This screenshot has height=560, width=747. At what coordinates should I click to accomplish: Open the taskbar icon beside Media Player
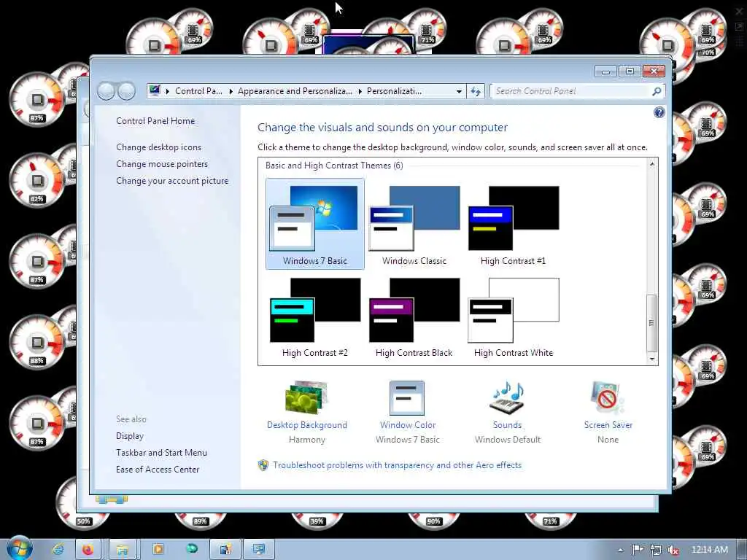click(x=192, y=549)
